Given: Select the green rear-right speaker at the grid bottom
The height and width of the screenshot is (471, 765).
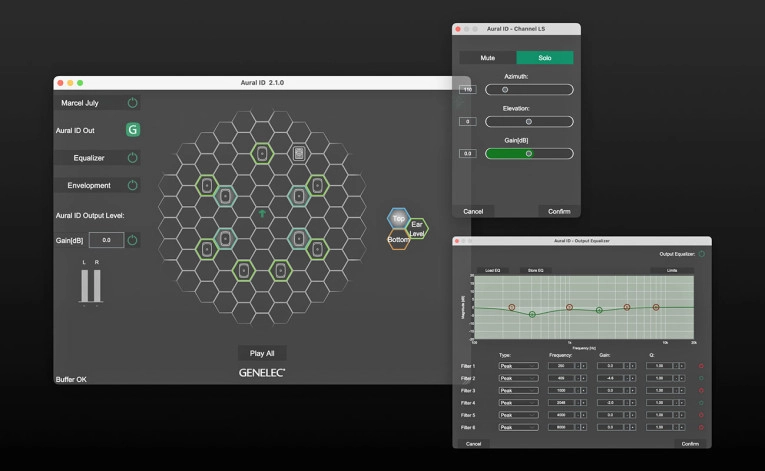Looking at the screenshot, I should 281,270.
